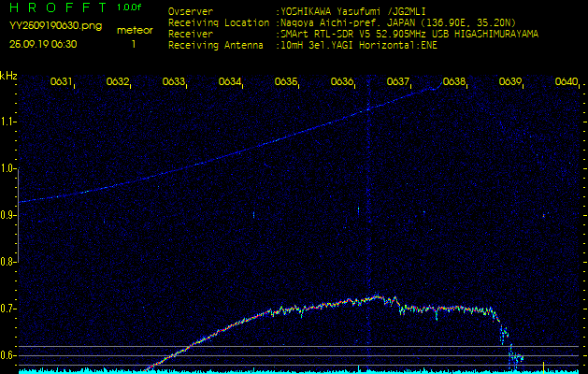The image size is (588, 374).
Task: Select the 1.0 frequency axis label
Action: click(x=9, y=168)
